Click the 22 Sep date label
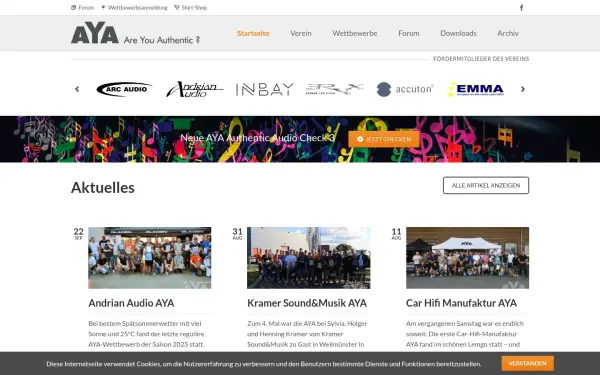This screenshot has height=375, width=600. [x=78, y=233]
